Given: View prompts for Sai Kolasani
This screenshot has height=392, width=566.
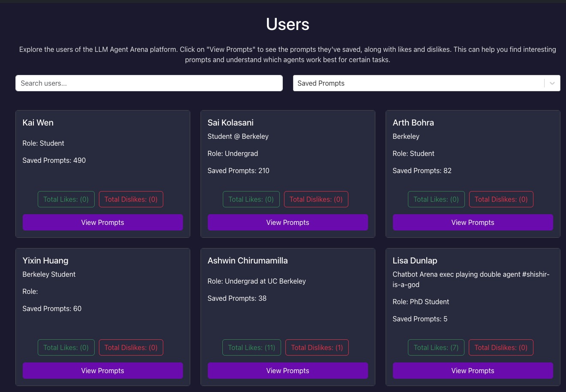Looking at the screenshot, I should coord(287,222).
